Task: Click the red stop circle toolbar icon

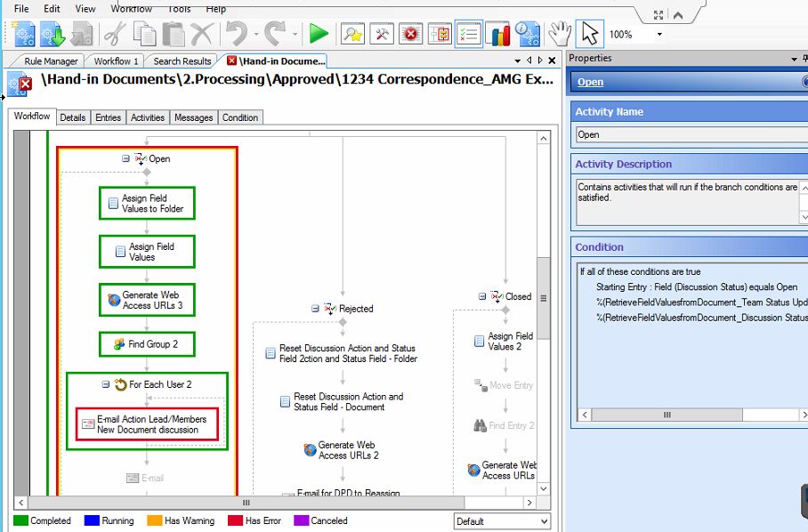Action: tap(411, 34)
